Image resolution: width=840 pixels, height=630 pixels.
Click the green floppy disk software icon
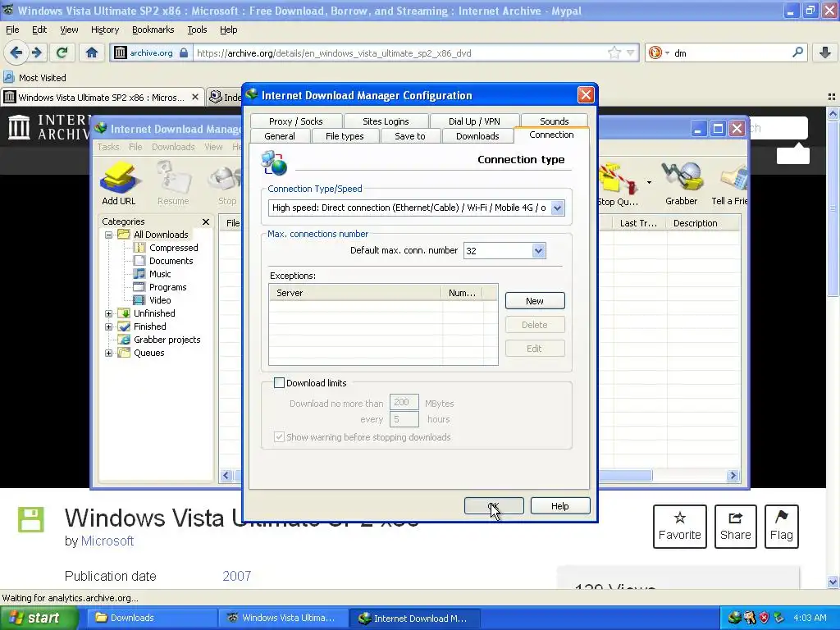click(x=30, y=519)
